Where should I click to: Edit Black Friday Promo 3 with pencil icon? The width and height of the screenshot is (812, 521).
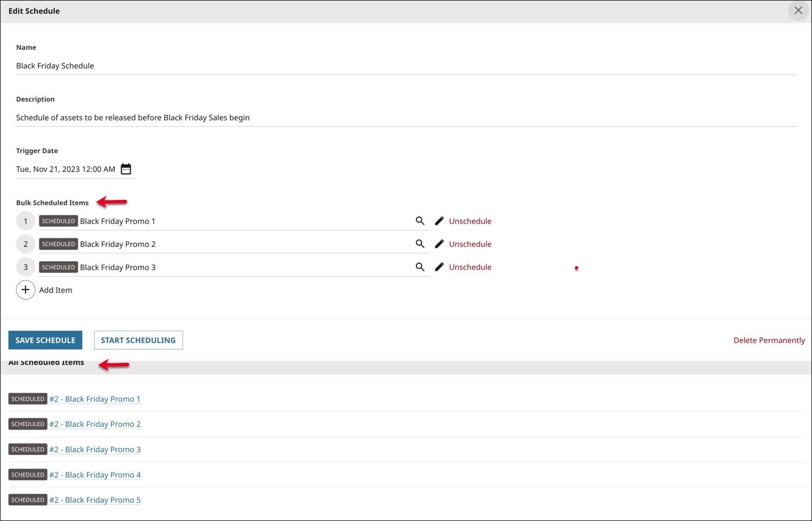click(439, 267)
